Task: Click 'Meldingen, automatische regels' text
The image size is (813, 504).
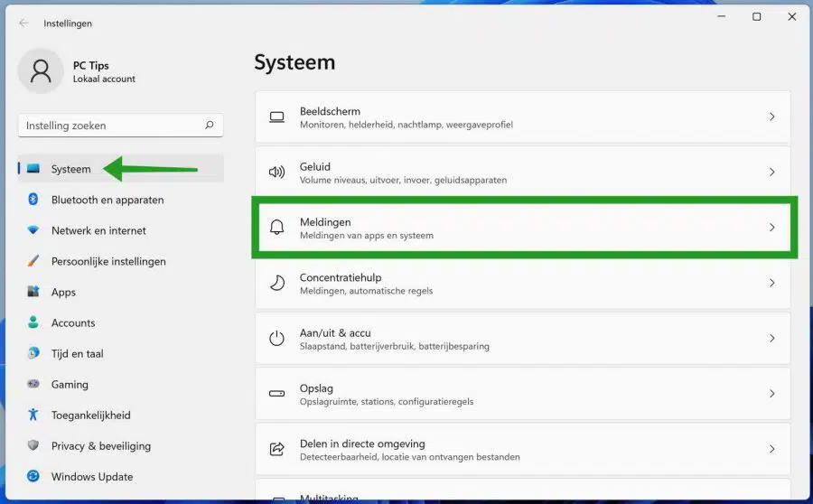Action: (x=366, y=291)
